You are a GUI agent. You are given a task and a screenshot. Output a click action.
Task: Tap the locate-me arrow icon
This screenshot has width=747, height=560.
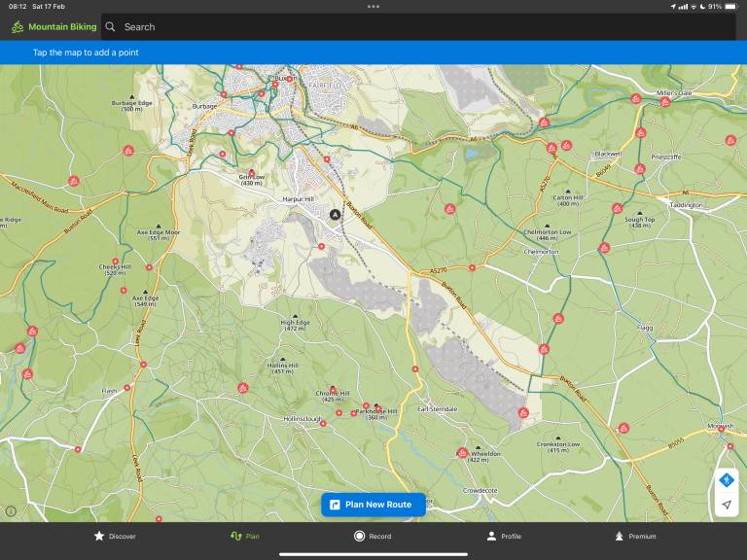pyautogui.click(x=726, y=505)
